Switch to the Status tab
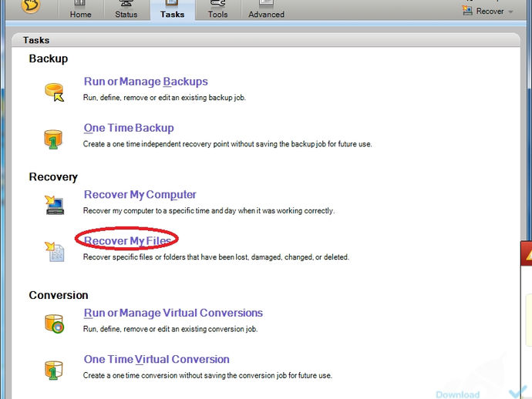This screenshot has height=399, width=532. (126, 10)
